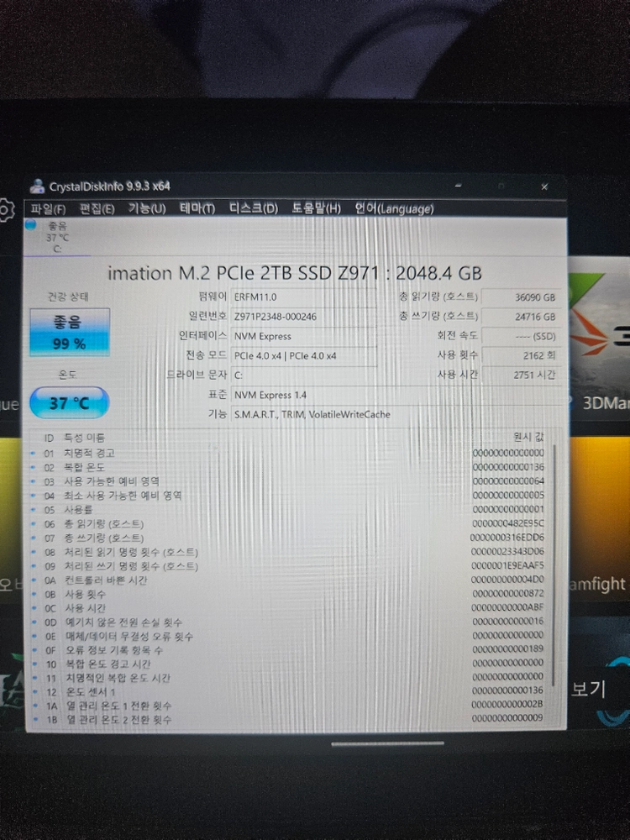Close the CrystalDiskInfo window
The width and height of the screenshot is (630, 840).
pyautogui.click(x=544, y=187)
